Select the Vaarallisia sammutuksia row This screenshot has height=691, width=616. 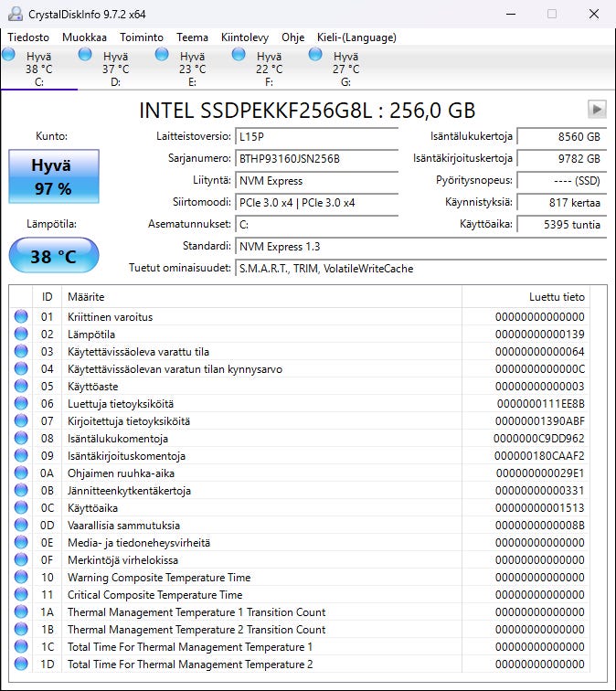(123, 526)
